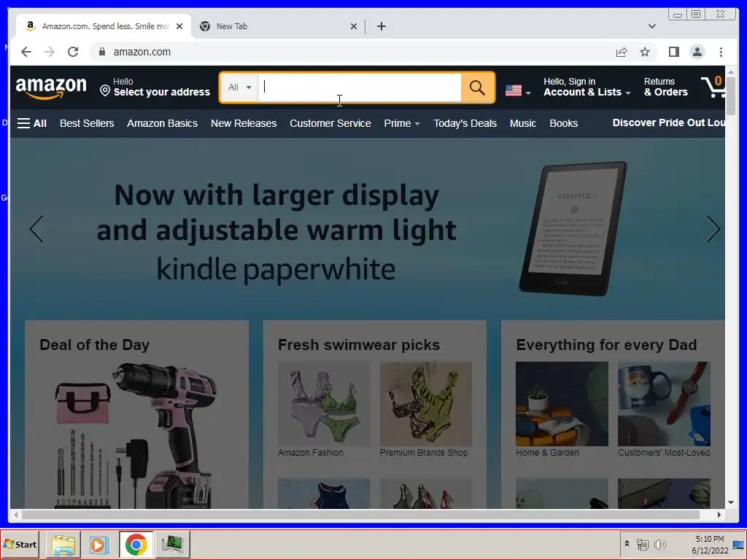The height and width of the screenshot is (560, 747).
Task: Click Customers' Most-Loved link
Action: pyautogui.click(x=664, y=453)
